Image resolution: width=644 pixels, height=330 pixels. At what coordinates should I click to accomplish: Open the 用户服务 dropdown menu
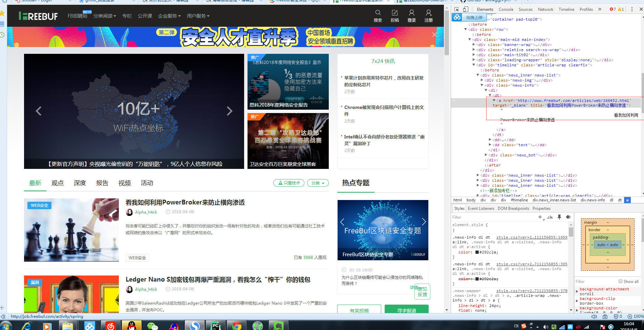tap(198, 16)
